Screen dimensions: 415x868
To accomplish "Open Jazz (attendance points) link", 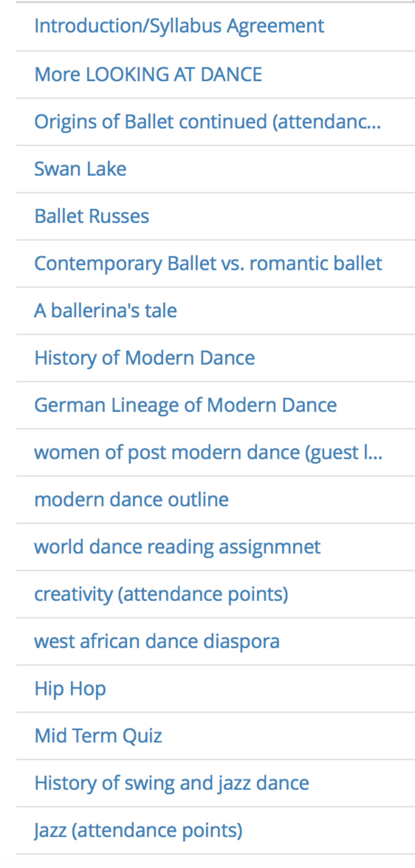I will pyautogui.click(x=138, y=830).
